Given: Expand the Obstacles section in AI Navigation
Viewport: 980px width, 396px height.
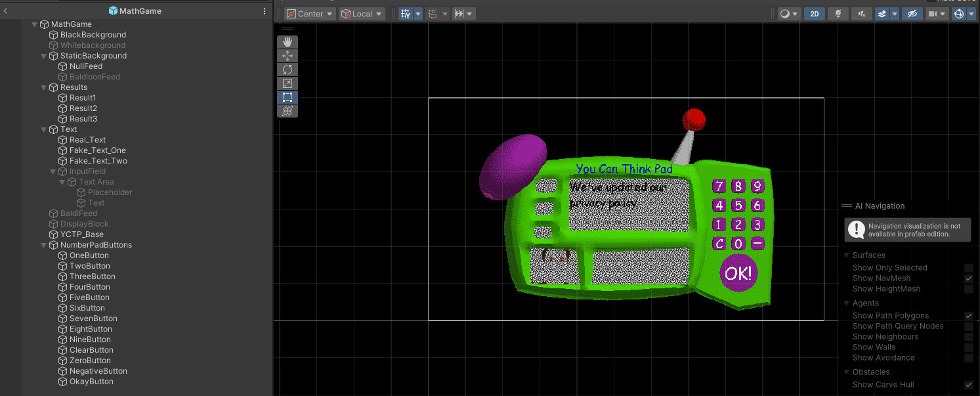Looking at the screenshot, I should point(846,372).
